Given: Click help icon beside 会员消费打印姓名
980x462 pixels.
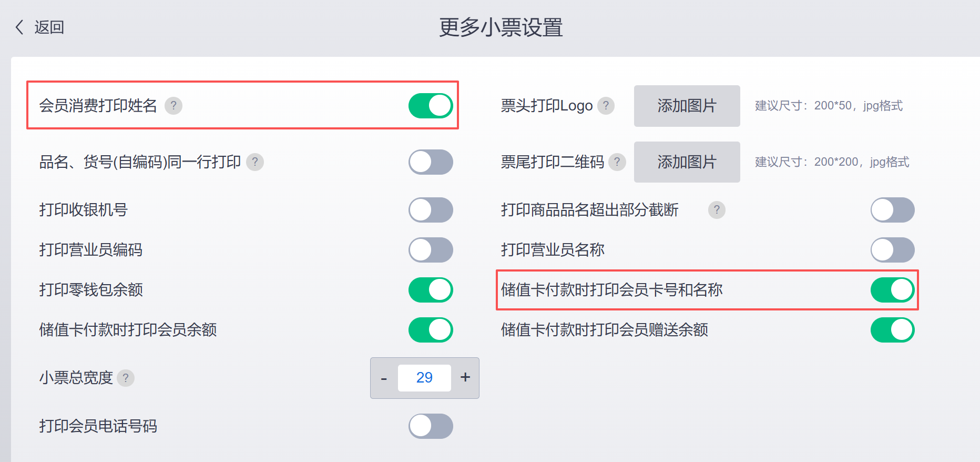Looking at the screenshot, I should [x=173, y=106].
